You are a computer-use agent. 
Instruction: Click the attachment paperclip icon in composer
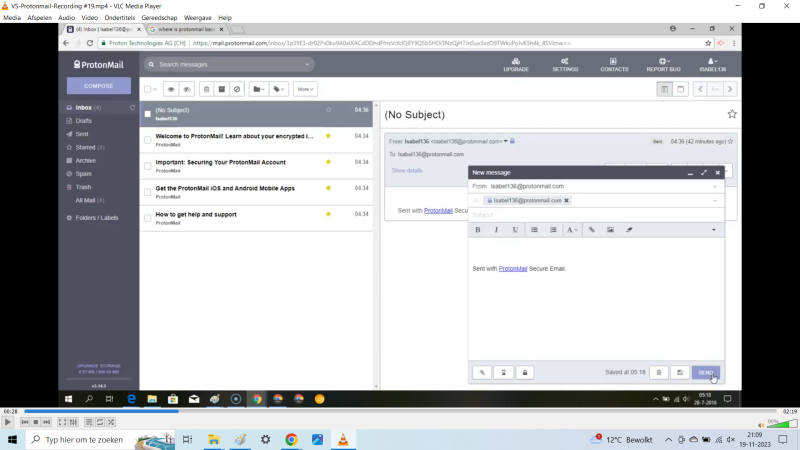click(x=481, y=372)
